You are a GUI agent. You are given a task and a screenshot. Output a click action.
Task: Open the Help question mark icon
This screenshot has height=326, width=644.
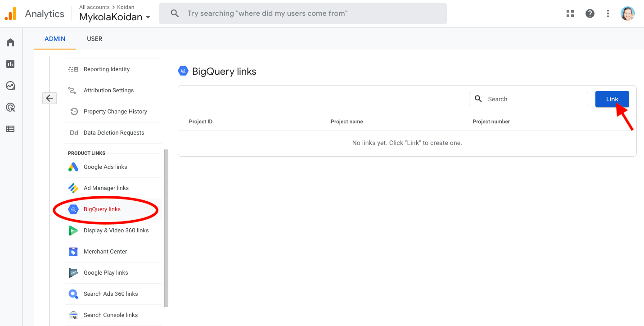pyautogui.click(x=590, y=14)
